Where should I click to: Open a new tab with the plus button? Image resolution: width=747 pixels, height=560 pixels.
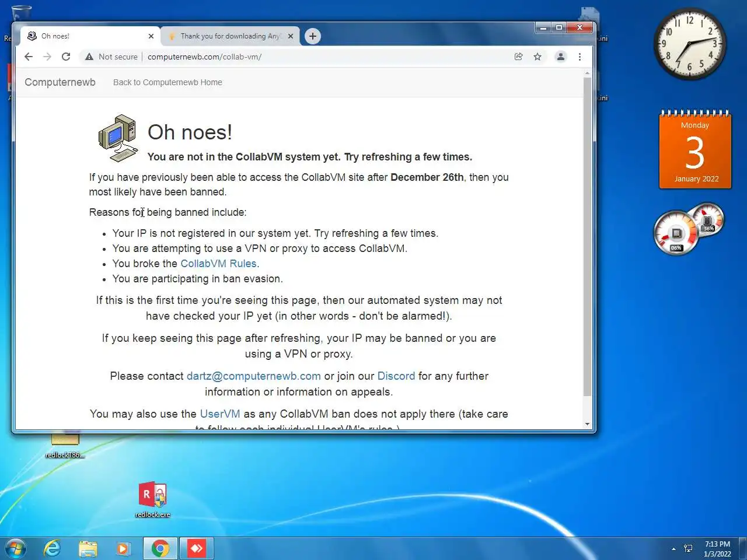pyautogui.click(x=313, y=36)
